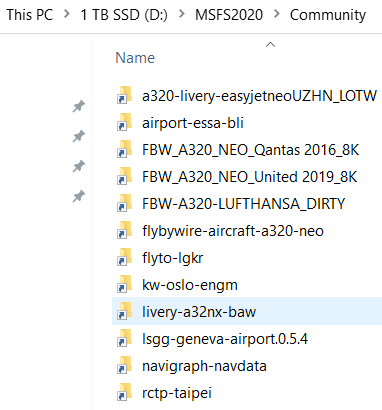Select FBW_A320_NEO_Qantas 2016_8K name
Viewport: 382px width, 410px height.
250,150
